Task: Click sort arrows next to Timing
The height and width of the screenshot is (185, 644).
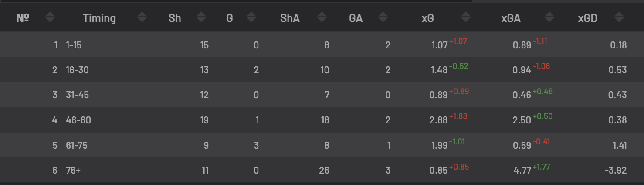Action: [x=142, y=18]
